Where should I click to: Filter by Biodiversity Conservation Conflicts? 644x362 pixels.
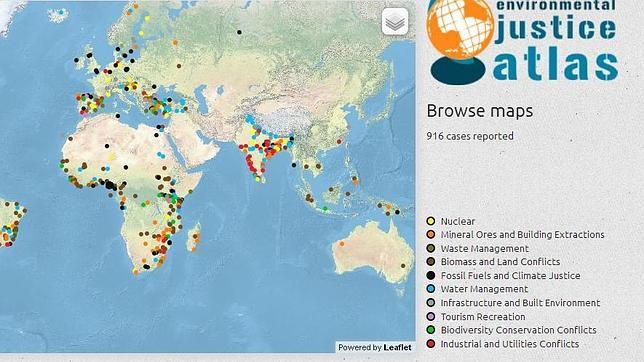point(518,330)
